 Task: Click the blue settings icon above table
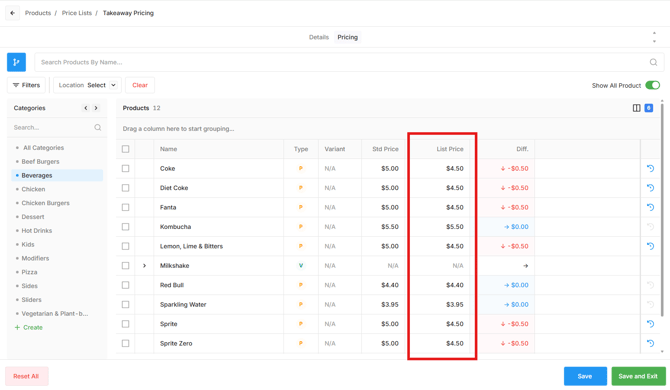pyautogui.click(x=649, y=108)
